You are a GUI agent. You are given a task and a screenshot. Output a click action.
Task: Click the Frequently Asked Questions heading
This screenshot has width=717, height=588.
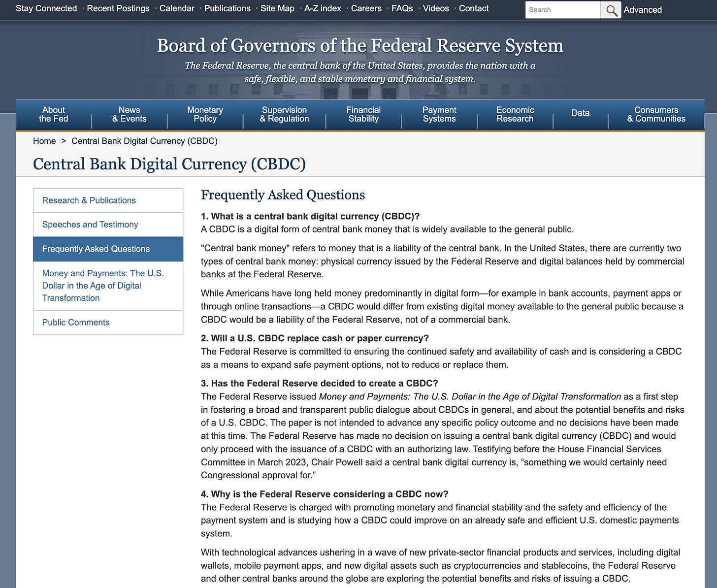pos(283,195)
